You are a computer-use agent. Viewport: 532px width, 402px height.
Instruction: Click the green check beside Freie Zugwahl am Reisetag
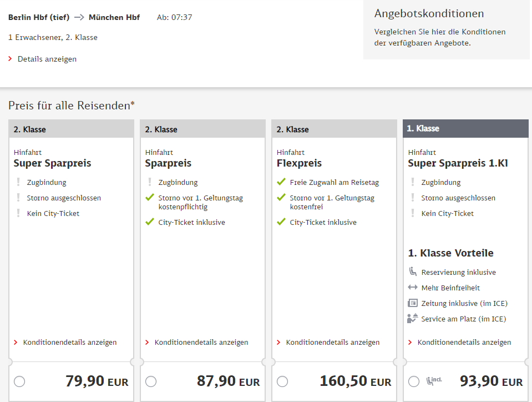pyautogui.click(x=281, y=182)
